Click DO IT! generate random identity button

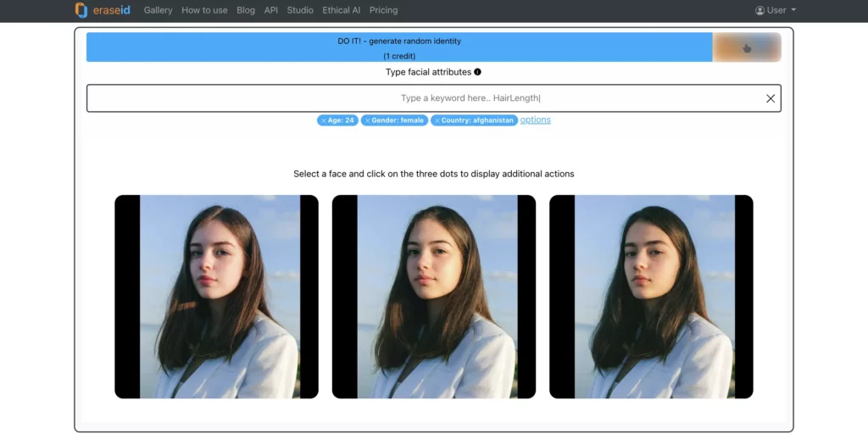(x=399, y=47)
